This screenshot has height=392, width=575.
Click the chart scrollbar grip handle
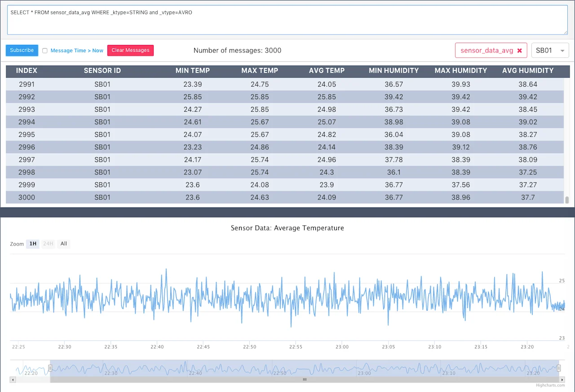(305, 380)
